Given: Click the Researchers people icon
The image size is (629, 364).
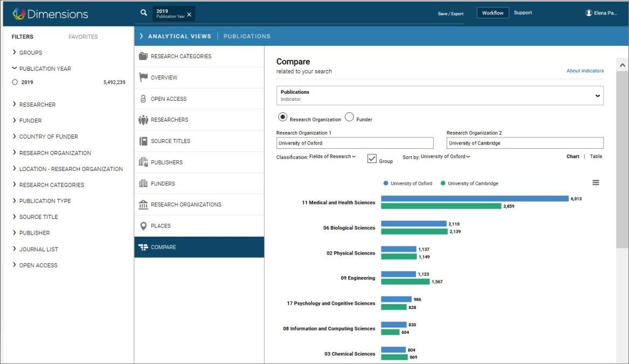Looking at the screenshot, I should click(143, 120).
